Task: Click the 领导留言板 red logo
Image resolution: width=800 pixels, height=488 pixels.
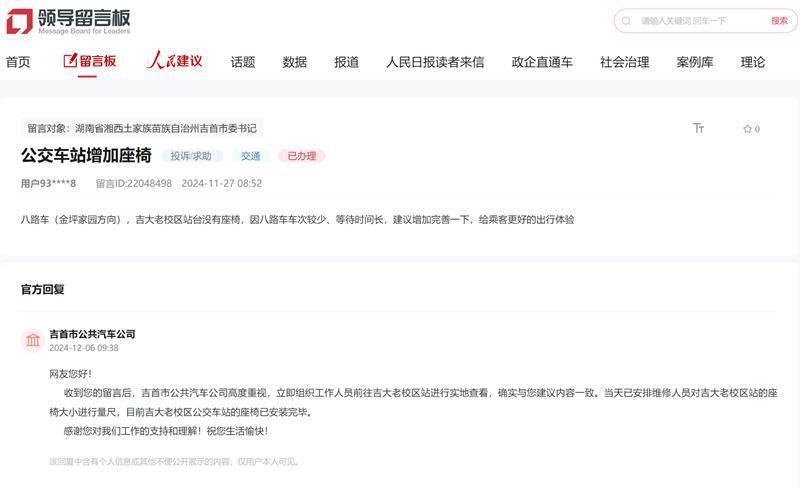Action: coord(19,21)
